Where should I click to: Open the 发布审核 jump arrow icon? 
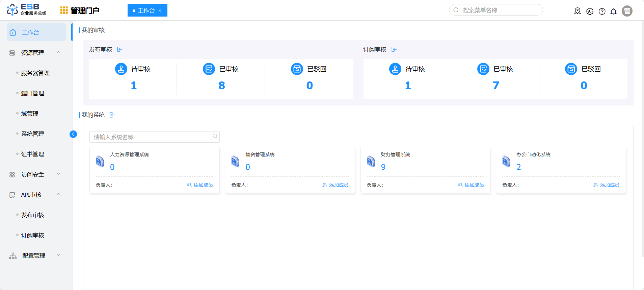(x=119, y=50)
